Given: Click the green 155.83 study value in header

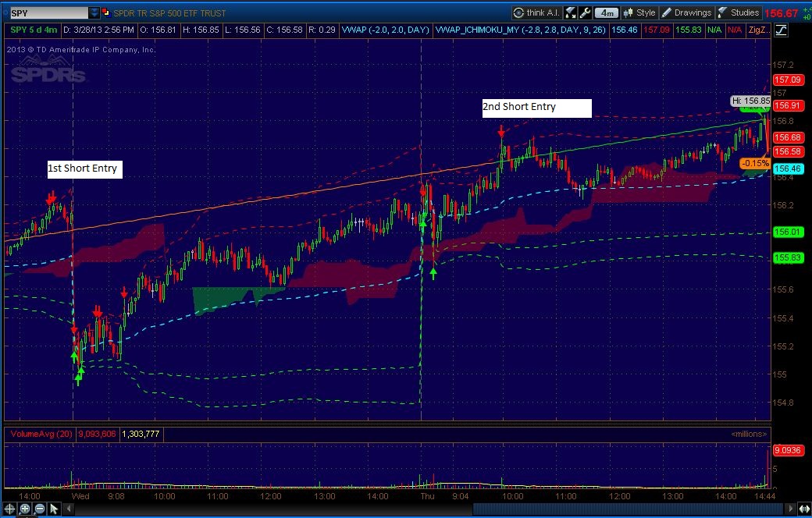Looking at the screenshot, I should 688,30.
